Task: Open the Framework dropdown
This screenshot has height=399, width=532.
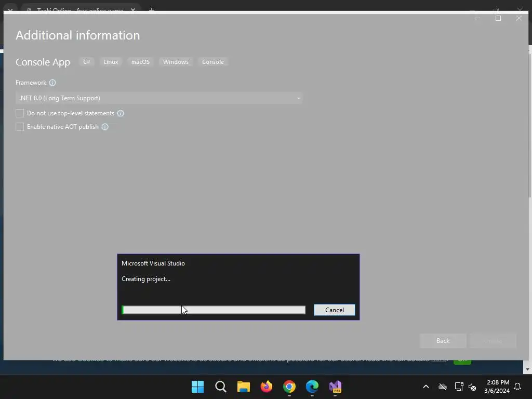Action: tap(158, 98)
